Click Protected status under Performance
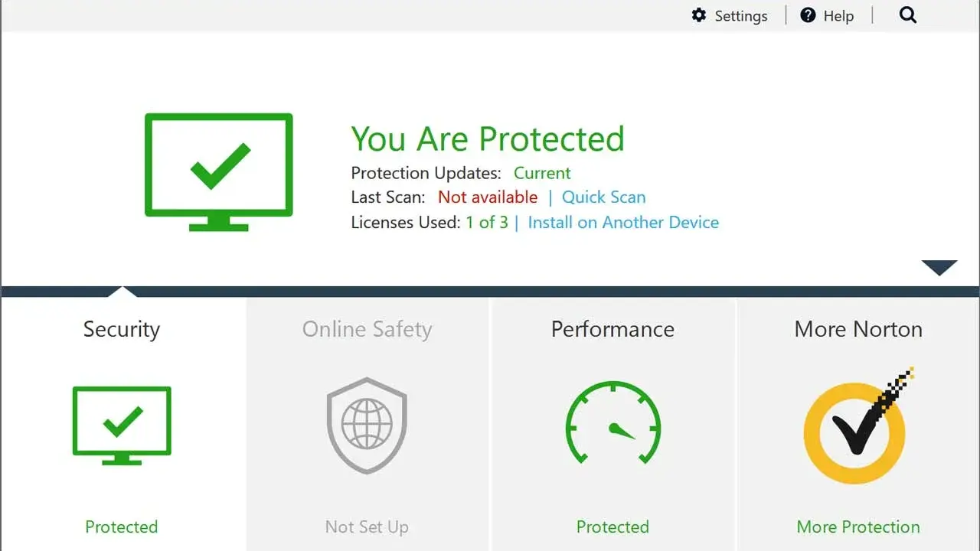Image resolution: width=980 pixels, height=551 pixels. pyautogui.click(x=612, y=527)
